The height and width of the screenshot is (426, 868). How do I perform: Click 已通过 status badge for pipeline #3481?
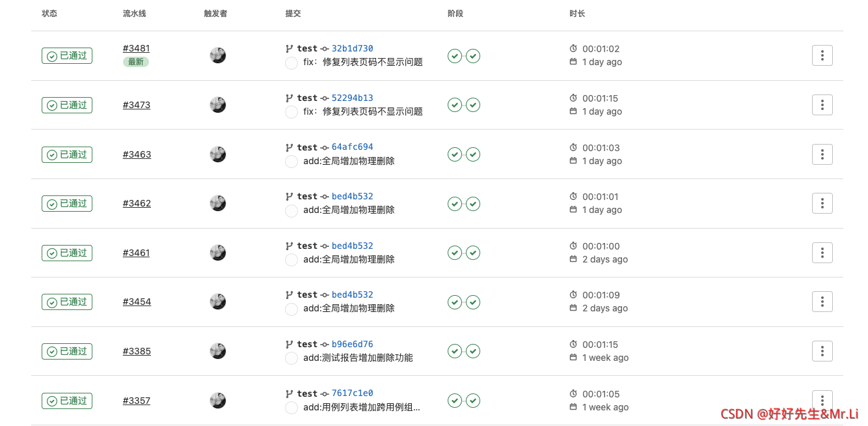coord(67,55)
